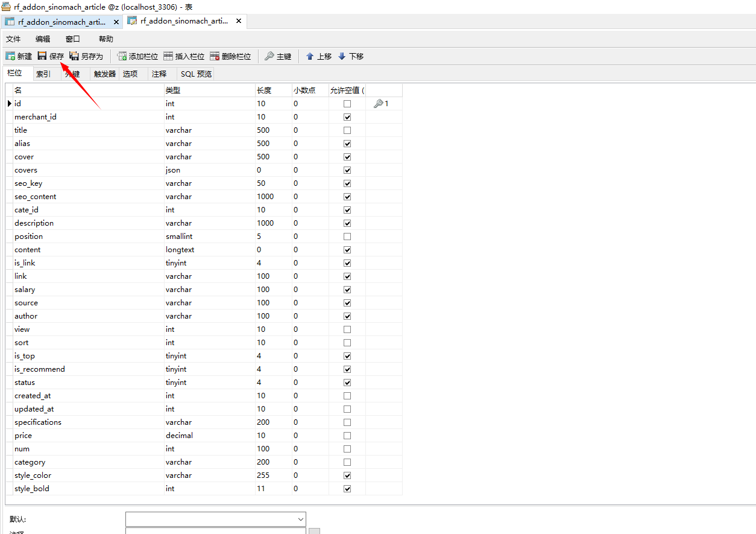
Task: Click the 长度 (Length) column header
Action: click(274, 91)
